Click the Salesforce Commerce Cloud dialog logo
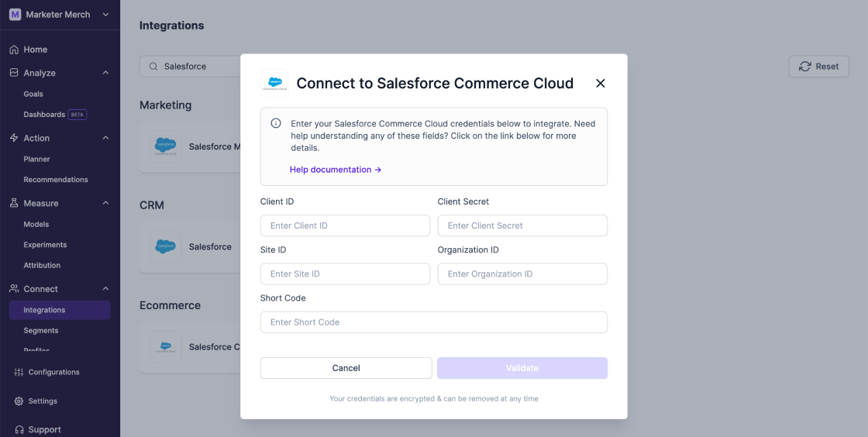The height and width of the screenshot is (437, 868). [274, 83]
